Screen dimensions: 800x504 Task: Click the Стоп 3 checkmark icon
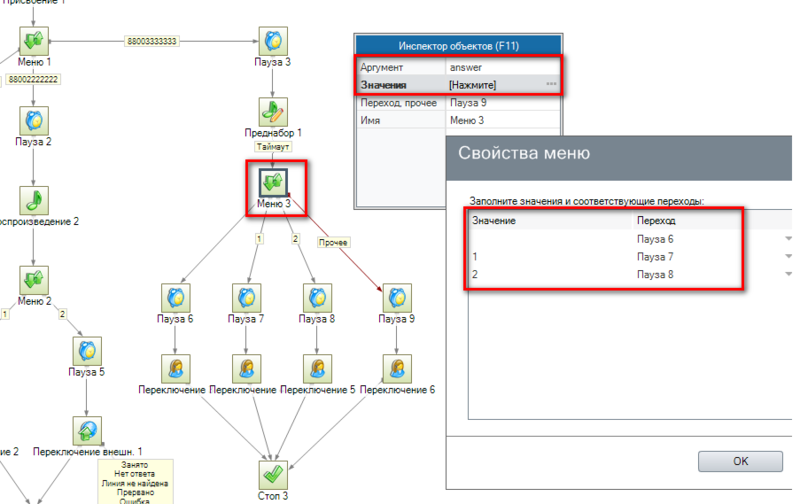tap(273, 473)
